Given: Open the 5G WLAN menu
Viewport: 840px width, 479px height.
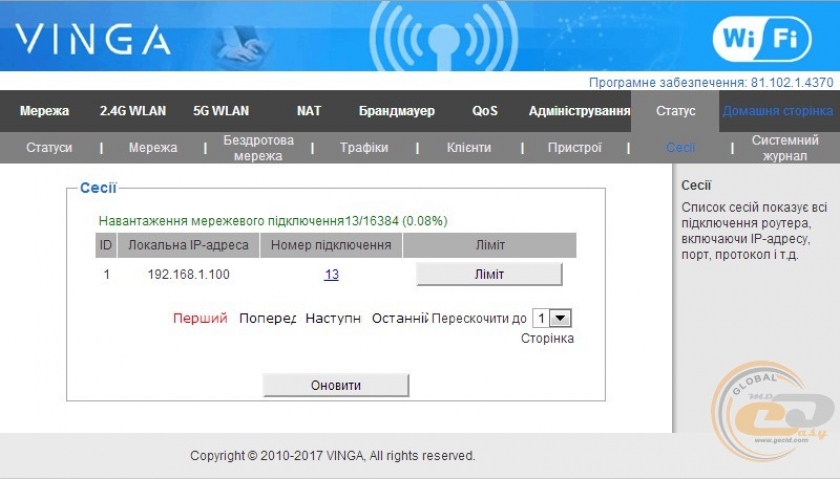Looking at the screenshot, I should (x=221, y=111).
